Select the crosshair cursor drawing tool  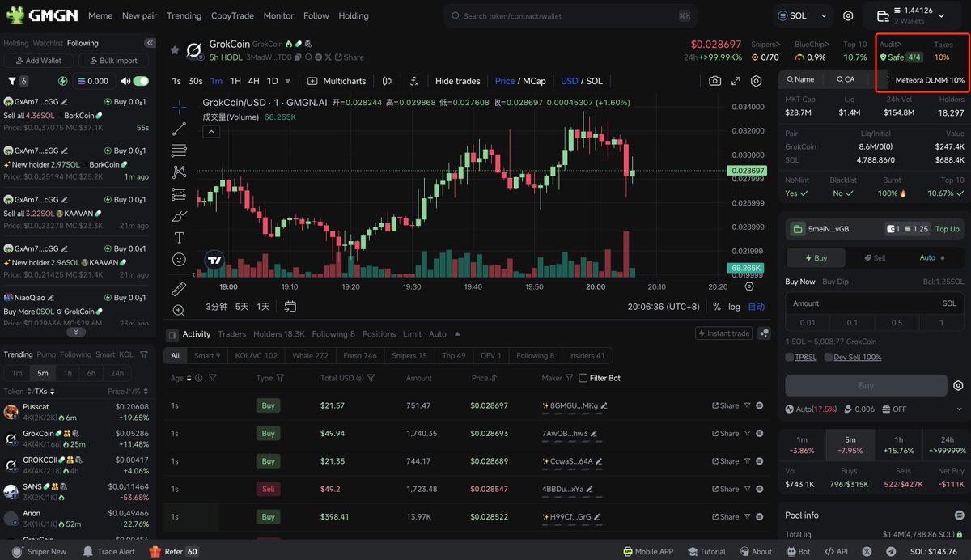(x=180, y=106)
